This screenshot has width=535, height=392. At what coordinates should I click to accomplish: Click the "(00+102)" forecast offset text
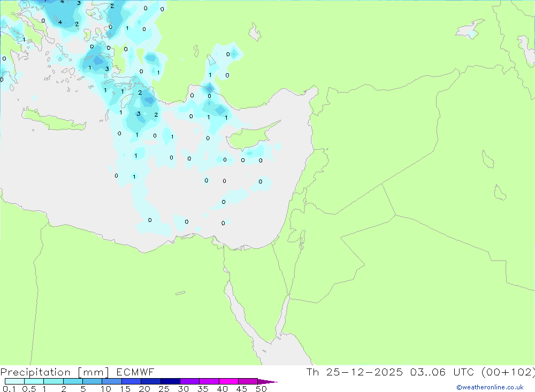point(508,372)
